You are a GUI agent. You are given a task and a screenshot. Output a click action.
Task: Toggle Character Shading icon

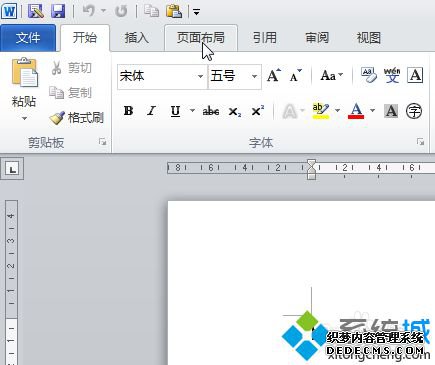[391, 111]
